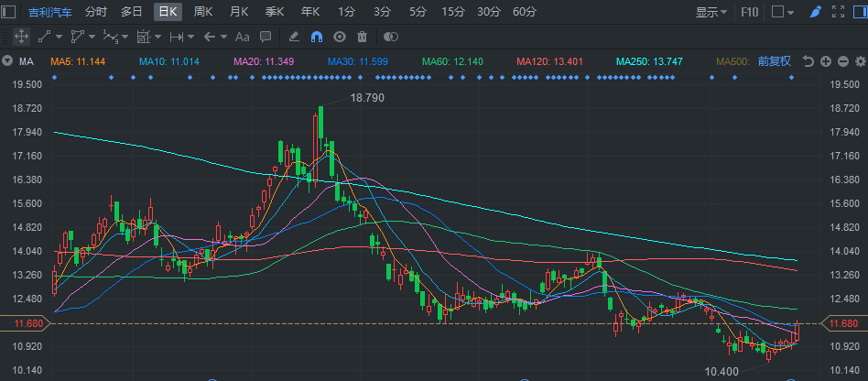
Task: Expand the line tool options arrow
Action: point(59,38)
